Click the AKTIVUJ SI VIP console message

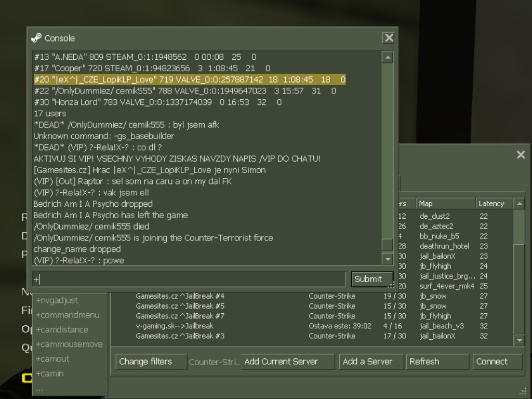177,158
